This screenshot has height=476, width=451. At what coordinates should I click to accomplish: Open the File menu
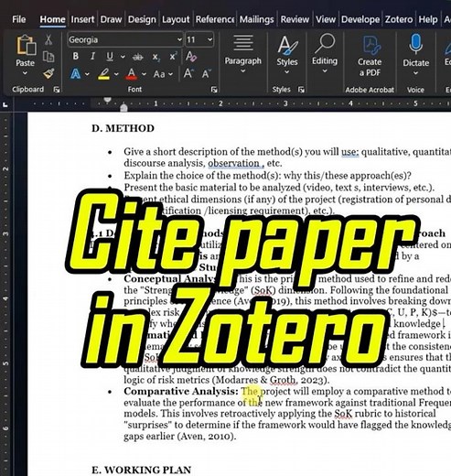pos(19,19)
